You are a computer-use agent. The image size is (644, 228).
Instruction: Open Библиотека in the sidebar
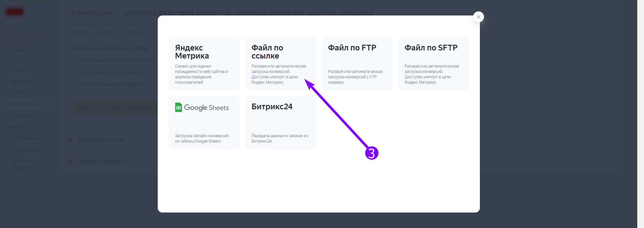tap(22, 127)
